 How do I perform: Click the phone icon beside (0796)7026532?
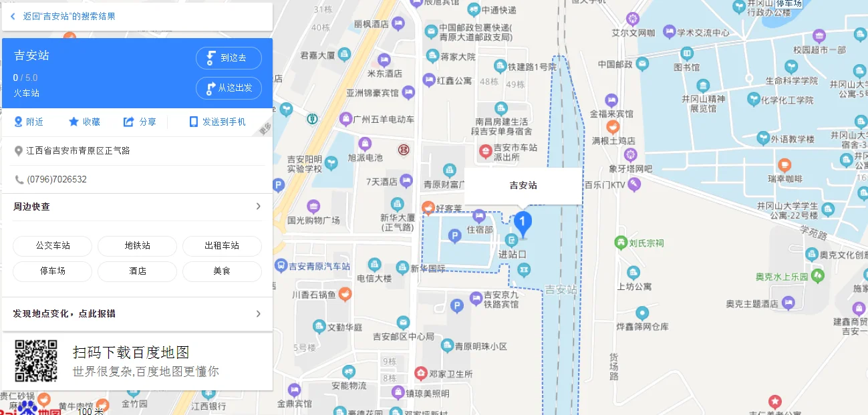(x=19, y=178)
